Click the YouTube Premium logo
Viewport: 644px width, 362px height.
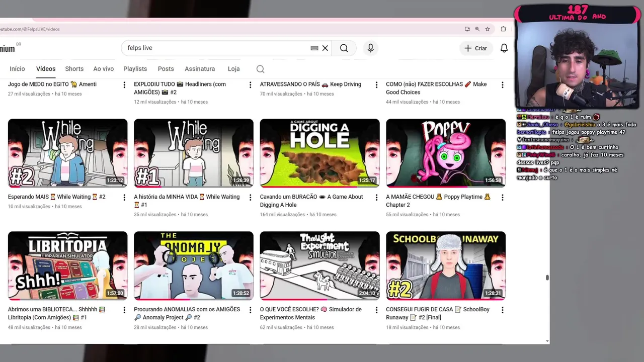tap(8, 48)
